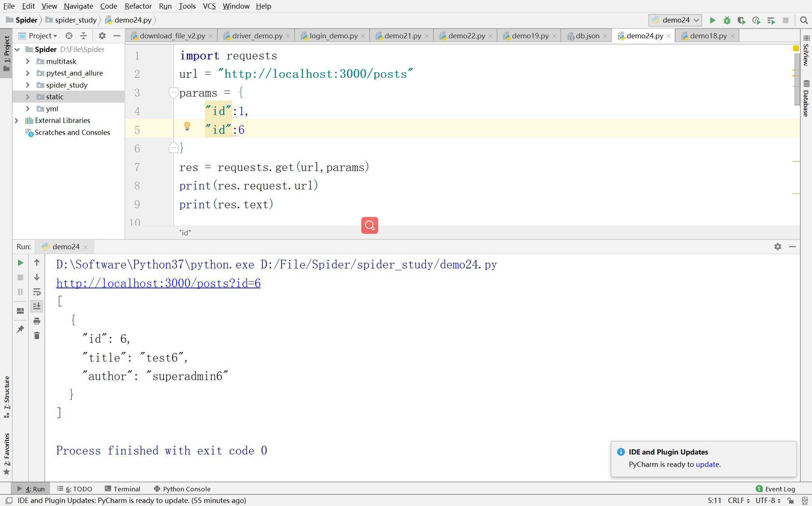Hide the Project panel with minus icon
The width and height of the screenshot is (812, 506).
click(117, 36)
